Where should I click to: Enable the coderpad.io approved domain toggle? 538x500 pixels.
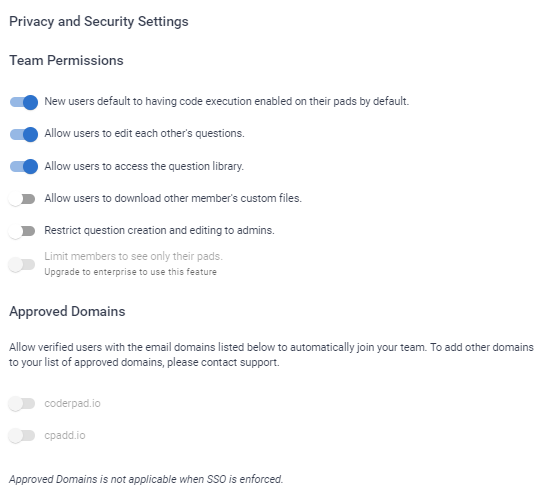coord(22,404)
